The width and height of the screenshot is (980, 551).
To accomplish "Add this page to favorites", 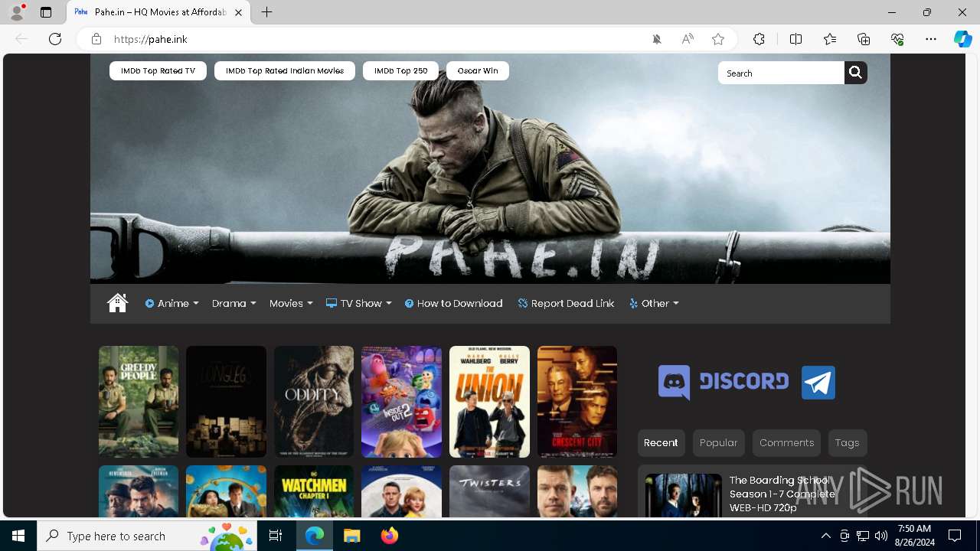I will pyautogui.click(x=718, y=39).
